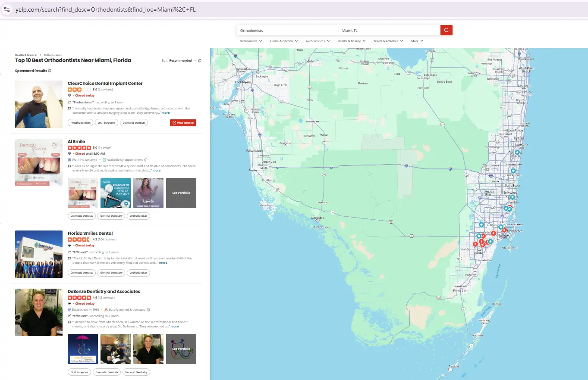Select teal star pin at Lauderdale
The image size is (588, 380).
coord(513,171)
